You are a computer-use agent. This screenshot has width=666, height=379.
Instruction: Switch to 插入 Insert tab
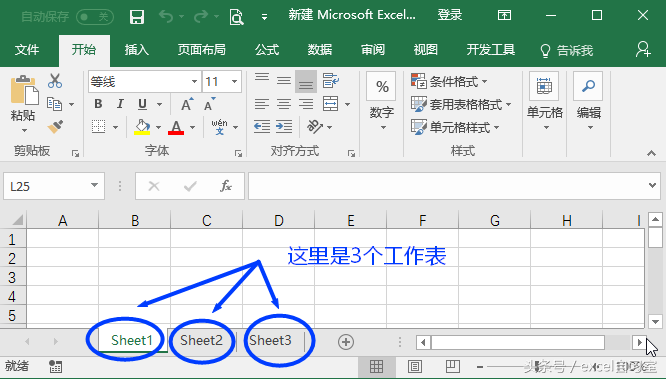136,50
